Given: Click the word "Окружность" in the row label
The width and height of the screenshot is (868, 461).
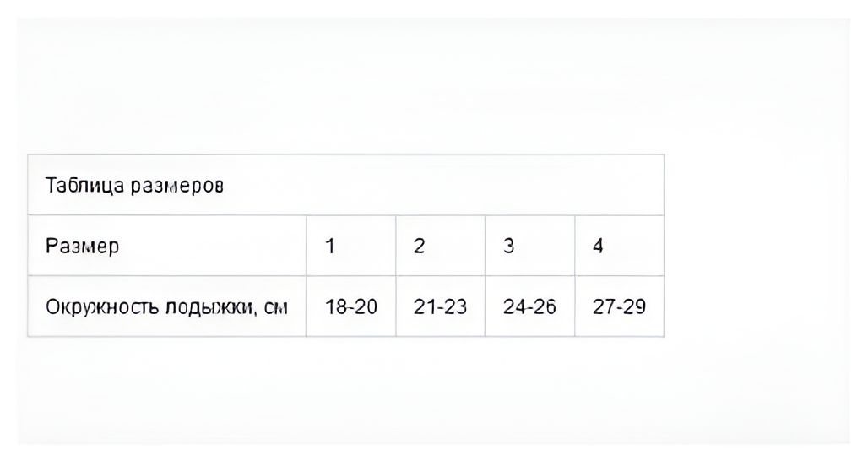Looking at the screenshot, I should pos(97,307).
